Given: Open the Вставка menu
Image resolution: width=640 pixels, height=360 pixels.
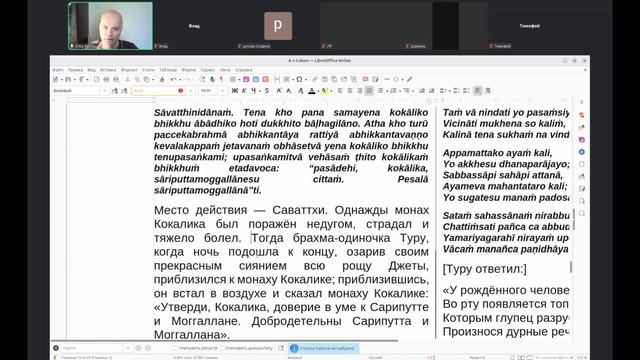Looking at the screenshot, I should coord(108,70).
